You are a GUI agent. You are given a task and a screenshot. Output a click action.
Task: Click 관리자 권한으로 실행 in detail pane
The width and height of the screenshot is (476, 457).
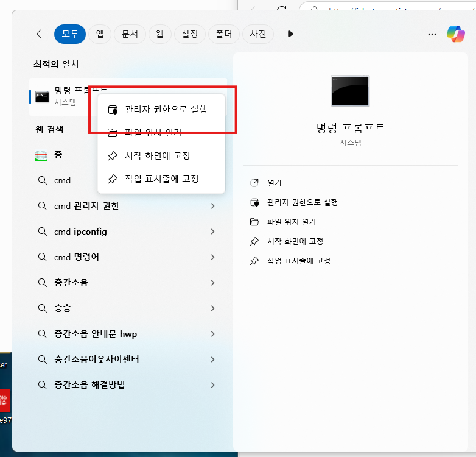pos(303,202)
